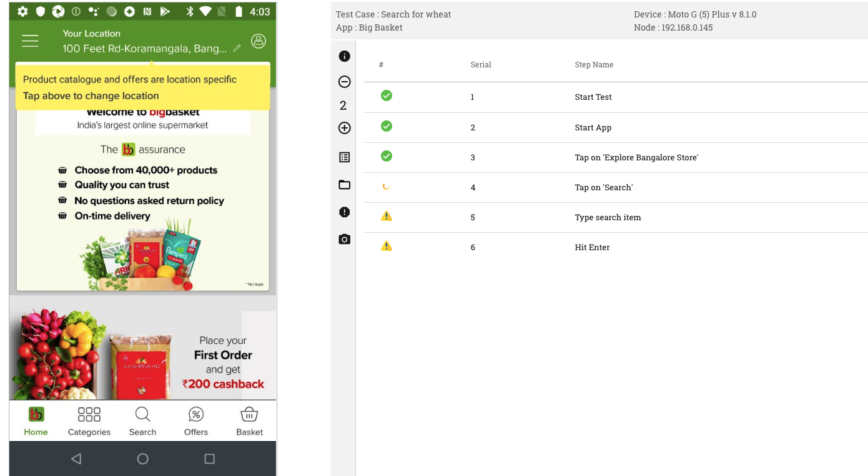Click the 'Node : 192.168.0.145' label

click(x=673, y=27)
